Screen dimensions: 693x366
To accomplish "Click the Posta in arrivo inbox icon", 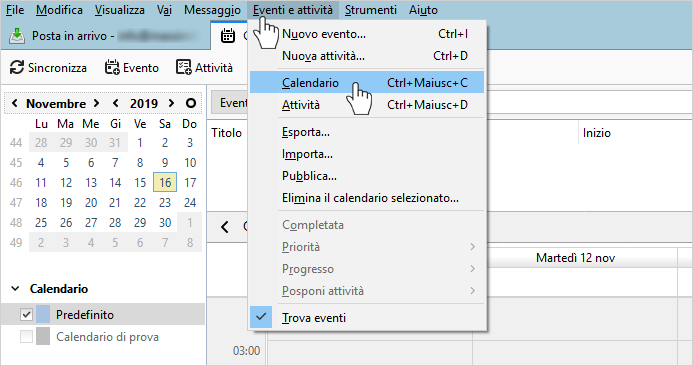I will pos(17,36).
